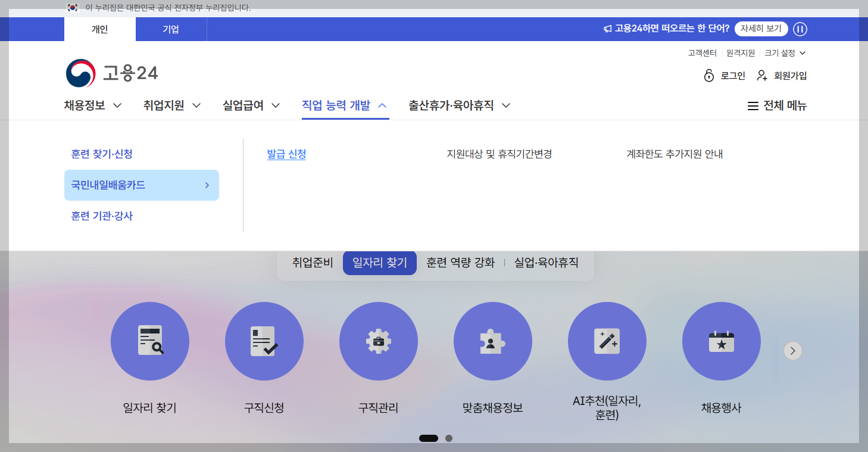Select the second carousel page dot
This screenshot has width=868, height=452.
449,438
